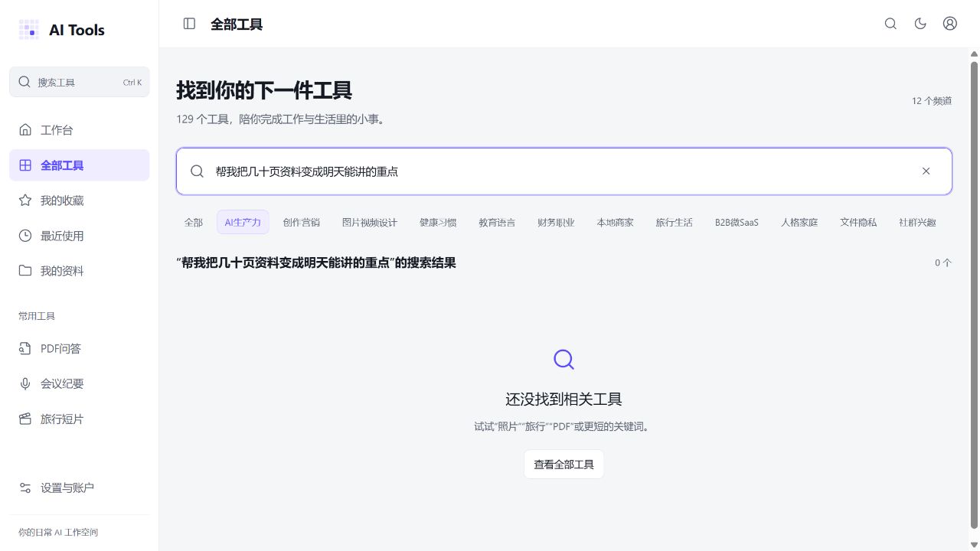Viewport: 980px width, 551px height.
Task: Select the 人格家庭 category tab
Action: (799, 223)
